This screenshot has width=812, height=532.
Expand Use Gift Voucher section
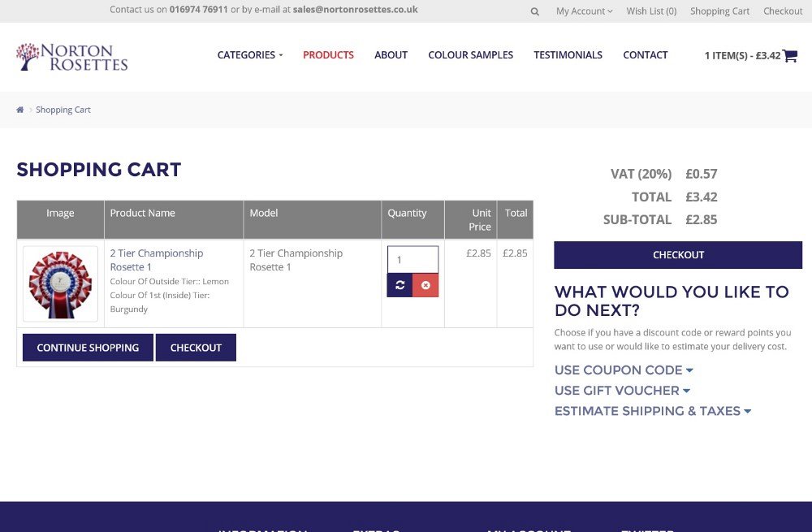[x=621, y=391]
